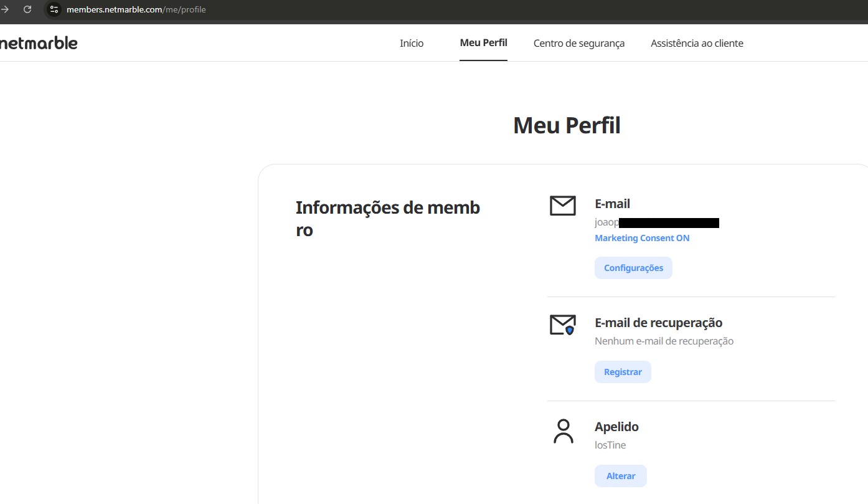Click the 'Nenhum e-mail de recuperação' text
The image size is (868, 504).
point(664,341)
